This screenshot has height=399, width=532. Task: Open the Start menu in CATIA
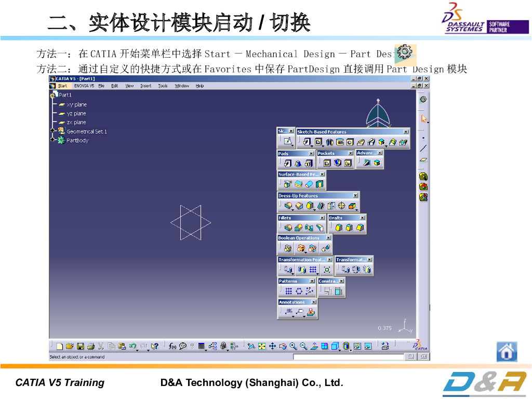62,86
